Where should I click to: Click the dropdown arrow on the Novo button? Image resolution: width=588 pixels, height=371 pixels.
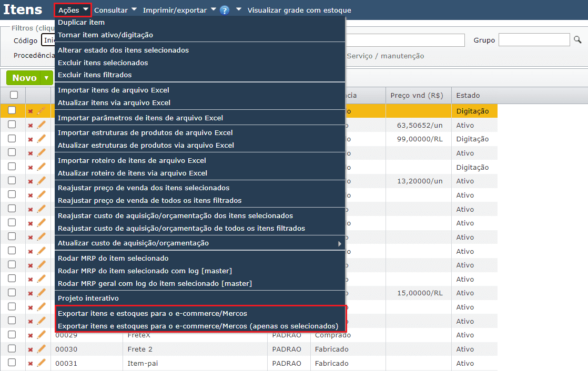(47, 78)
